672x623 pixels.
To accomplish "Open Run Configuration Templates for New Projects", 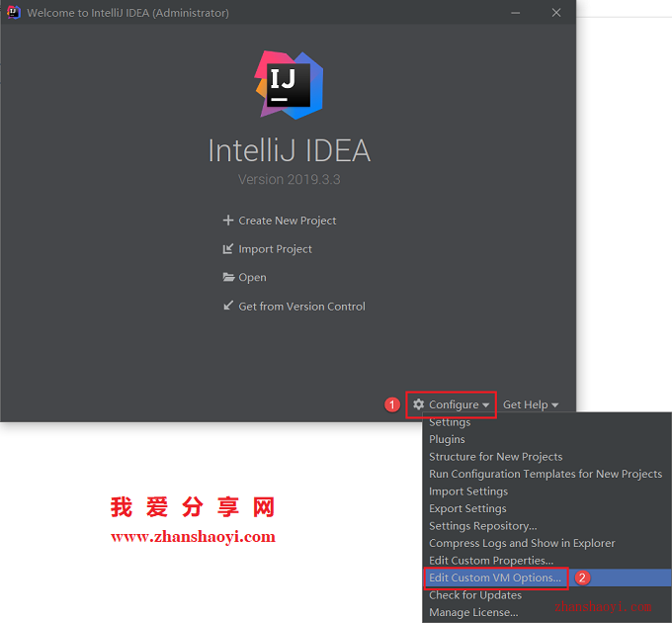I will 546,475.
